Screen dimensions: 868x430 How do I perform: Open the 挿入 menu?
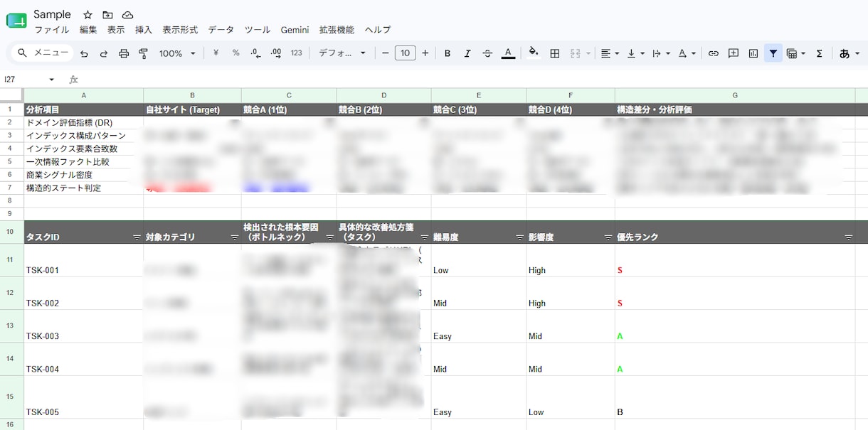click(x=144, y=30)
